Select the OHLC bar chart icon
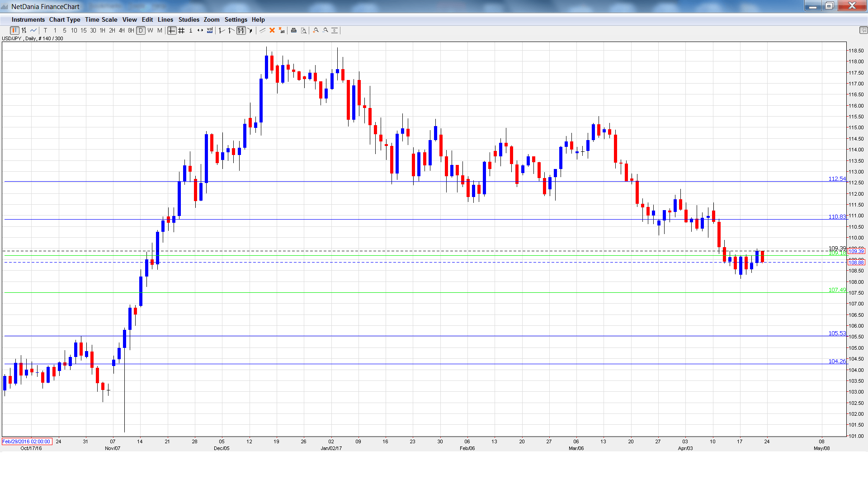Image resolution: width=868 pixels, height=488 pixels. coord(23,30)
